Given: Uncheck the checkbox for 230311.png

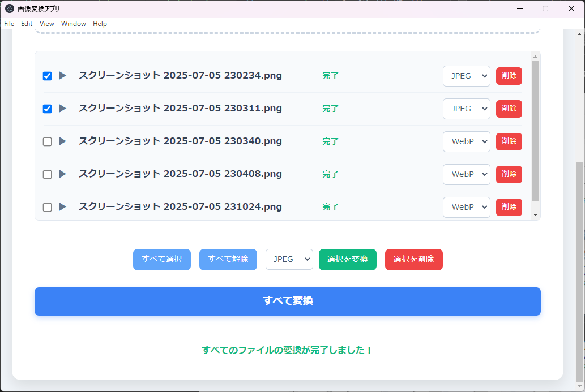Looking at the screenshot, I should (48, 109).
